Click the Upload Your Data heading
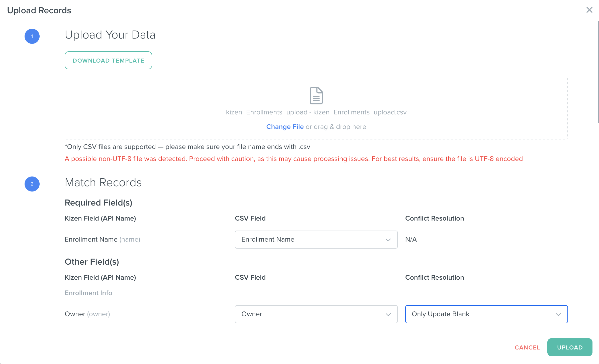Viewport: 599px width, 364px height. click(x=110, y=35)
